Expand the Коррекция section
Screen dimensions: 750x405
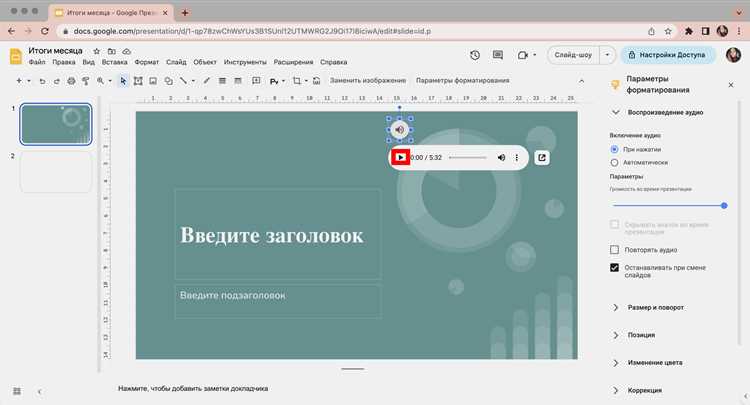coord(616,390)
